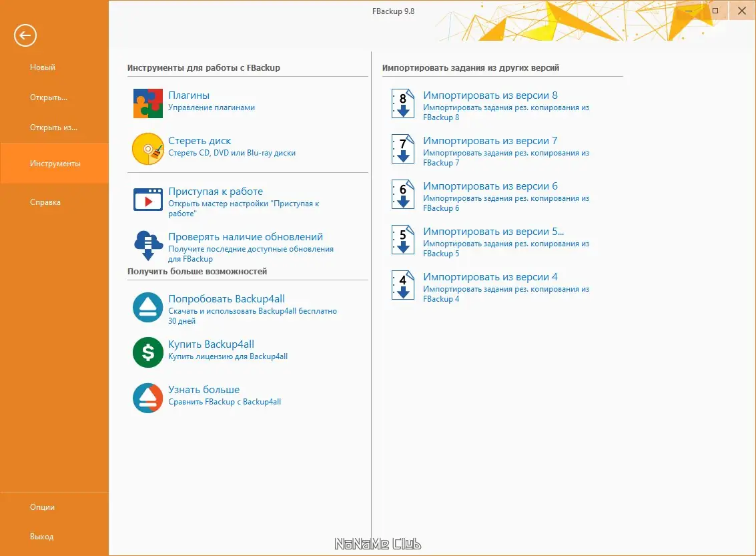Click the Getting Started video icon
756x556 pixels.
(148, 200)
